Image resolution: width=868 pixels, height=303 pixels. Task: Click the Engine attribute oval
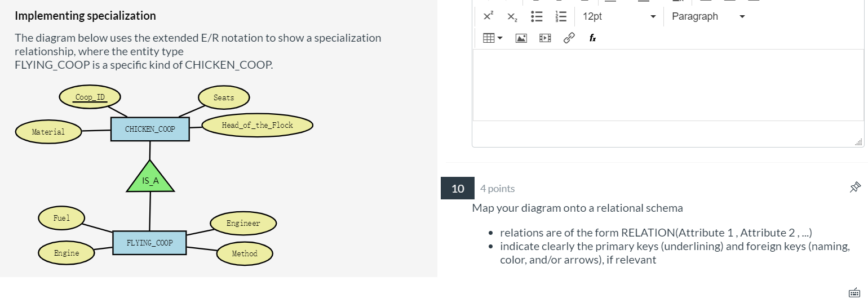click(67, 253)
